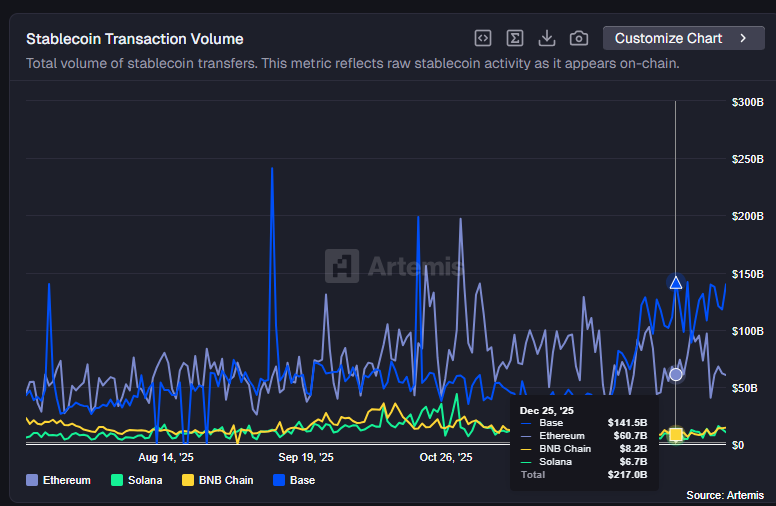The width and height of the screenshot is (776, 506).
Task: Click the sigma aggregate icon
Action: click(515, 38)
